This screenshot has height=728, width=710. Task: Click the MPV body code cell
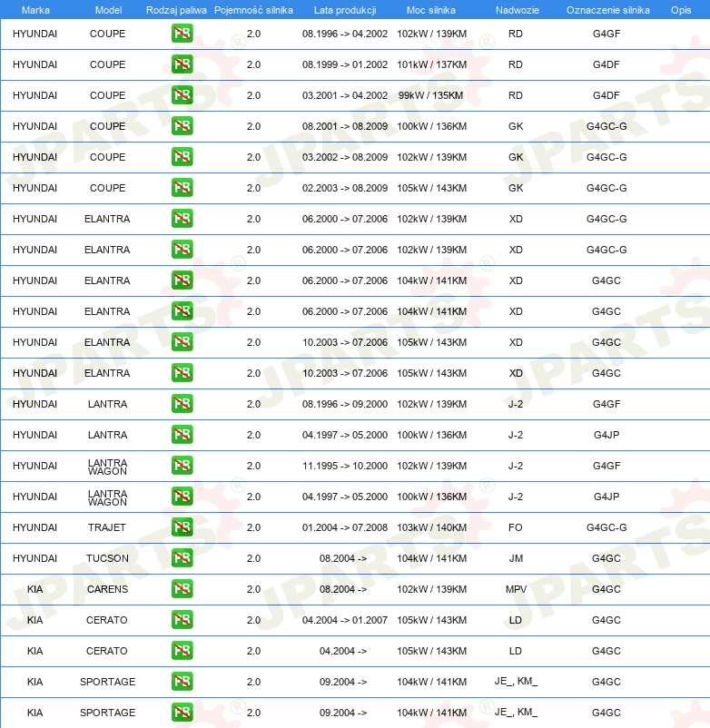tap(516, 589)
